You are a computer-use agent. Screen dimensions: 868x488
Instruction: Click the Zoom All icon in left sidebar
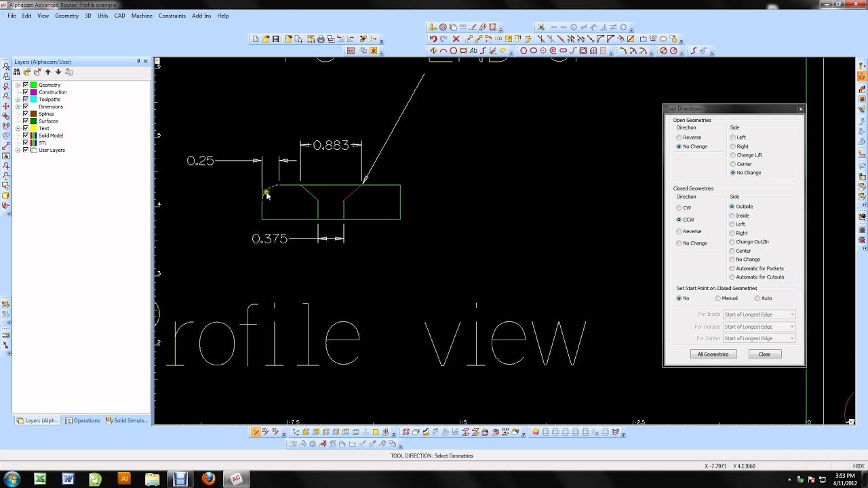pyautogui.click(x=6, y=68)
